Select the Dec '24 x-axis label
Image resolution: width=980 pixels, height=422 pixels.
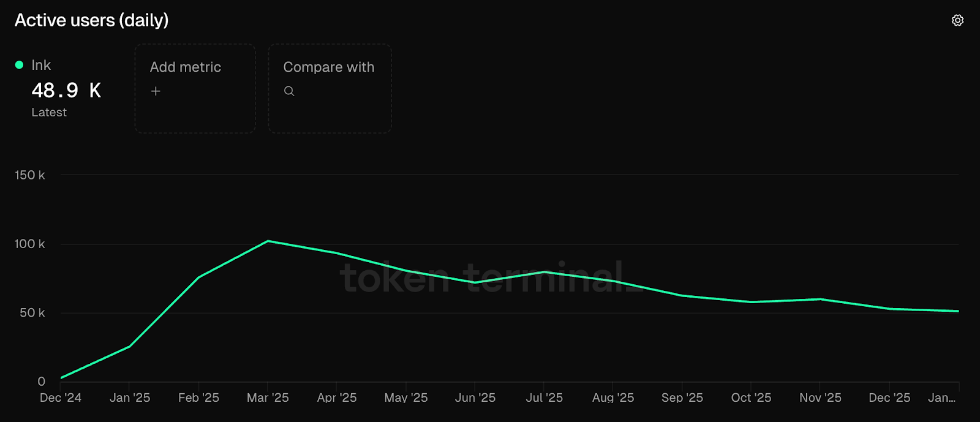[x=61, y=398]
